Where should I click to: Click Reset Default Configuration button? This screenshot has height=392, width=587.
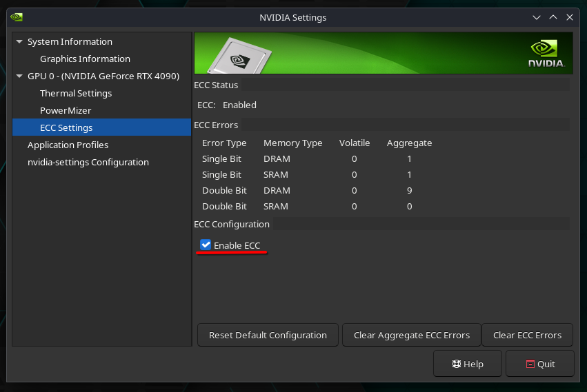point(268,335)
